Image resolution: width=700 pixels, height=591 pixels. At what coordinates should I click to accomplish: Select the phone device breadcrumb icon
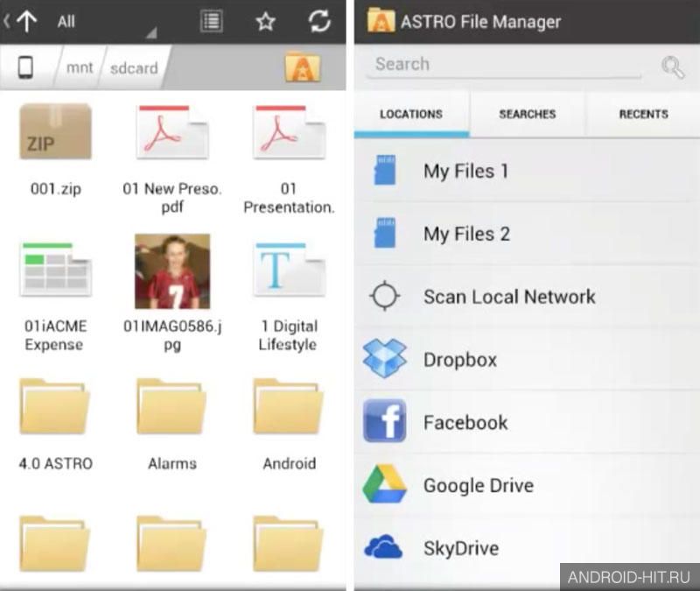point(25,67)
